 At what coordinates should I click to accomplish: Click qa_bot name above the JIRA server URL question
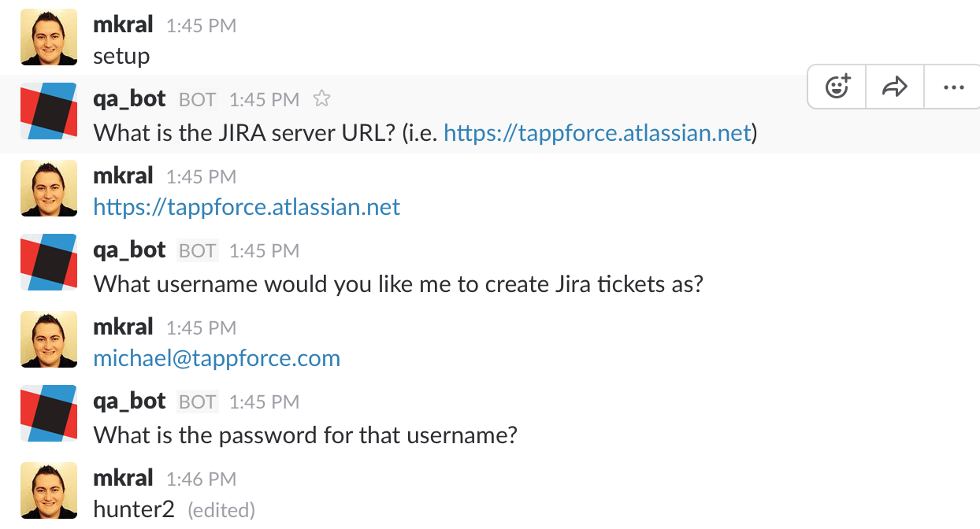pos(129,99)
